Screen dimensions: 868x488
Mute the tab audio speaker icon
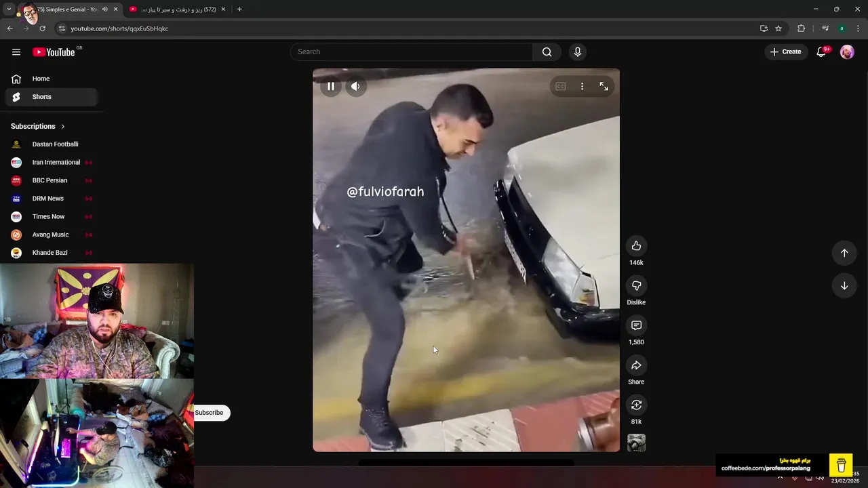coord(104,9)
